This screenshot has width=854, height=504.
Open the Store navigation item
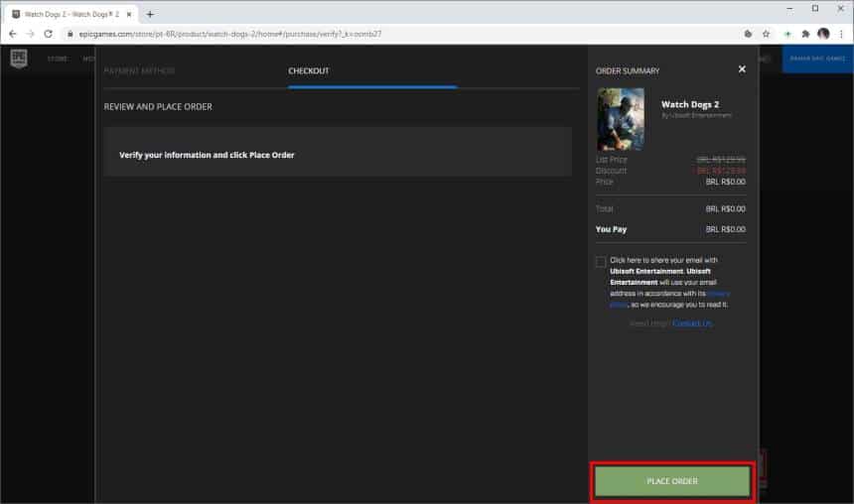click(58, 59)
